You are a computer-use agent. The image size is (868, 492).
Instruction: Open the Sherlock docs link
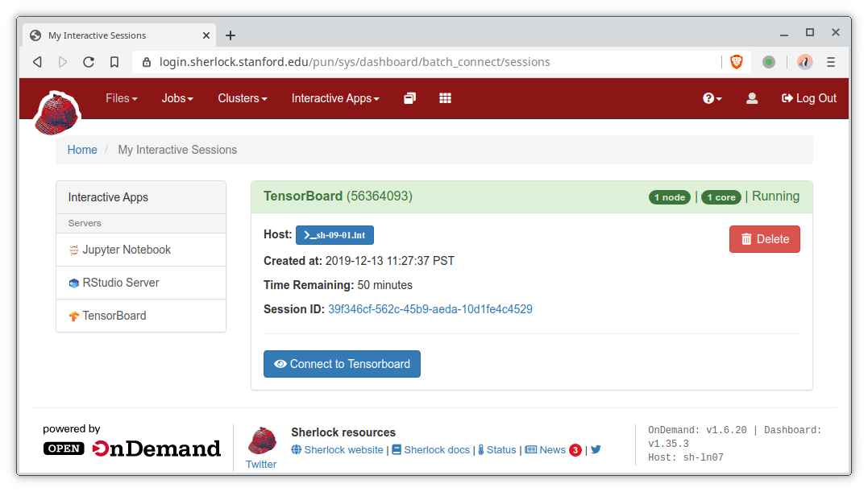pos(436,450)
